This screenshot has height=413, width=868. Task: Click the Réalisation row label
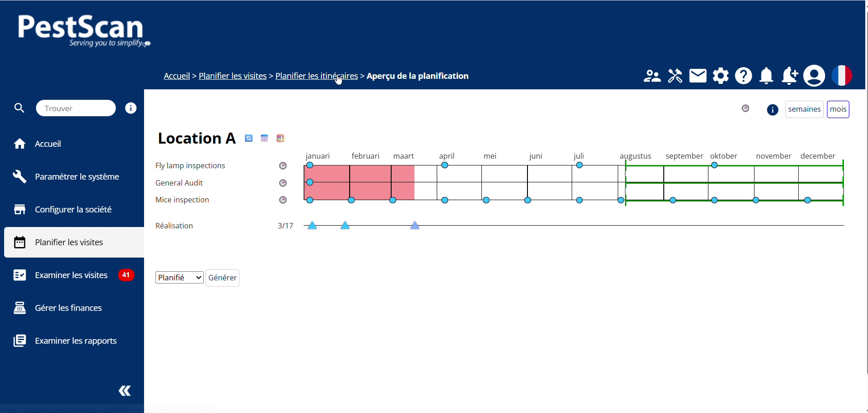tap(174, 226)
